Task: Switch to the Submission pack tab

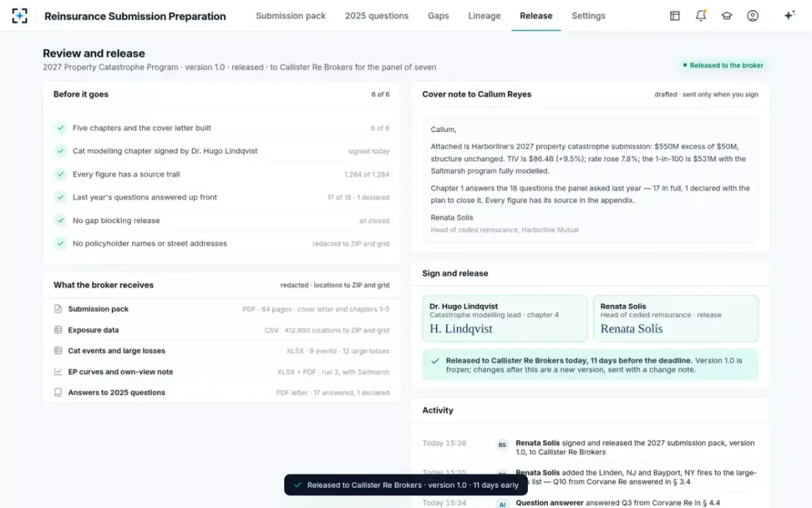Action: [x=290, y=16]
